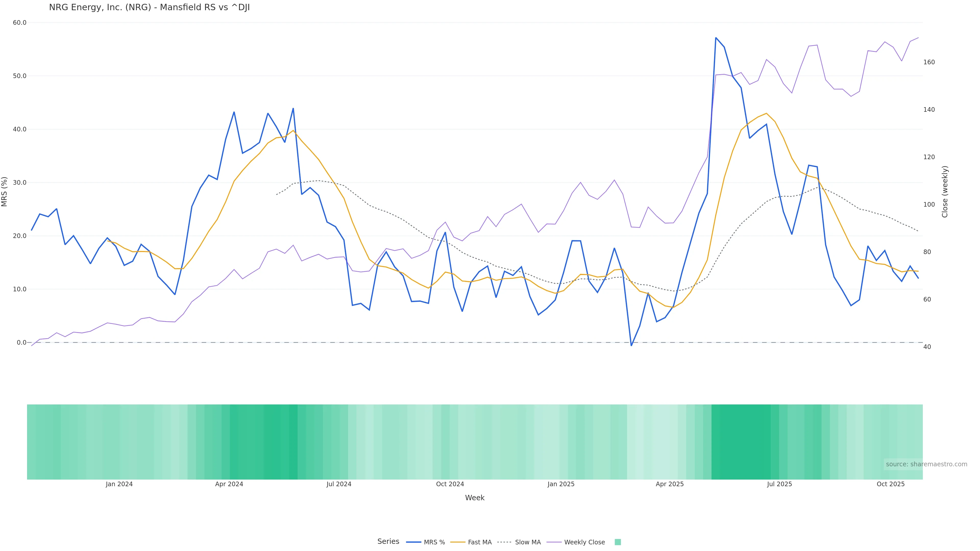The width and height of the screenshot is (980, 551).
Task: Click the green heatmap legend swatch
Action: point(618,542)
